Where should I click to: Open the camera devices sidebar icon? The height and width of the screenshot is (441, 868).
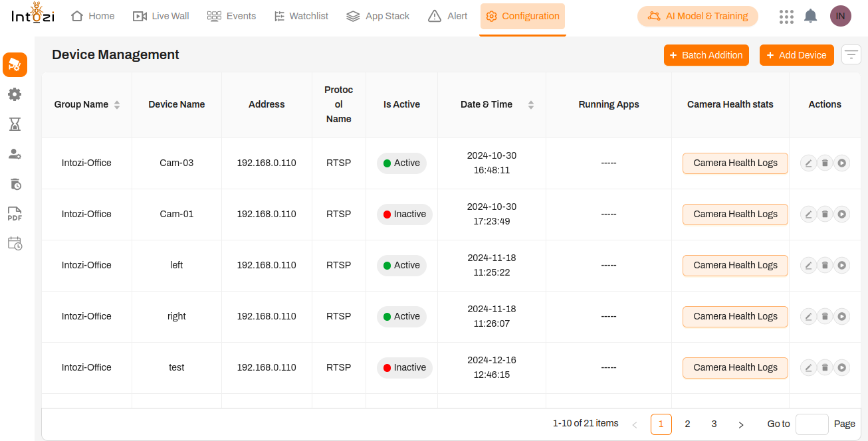(x=15, y=65)
